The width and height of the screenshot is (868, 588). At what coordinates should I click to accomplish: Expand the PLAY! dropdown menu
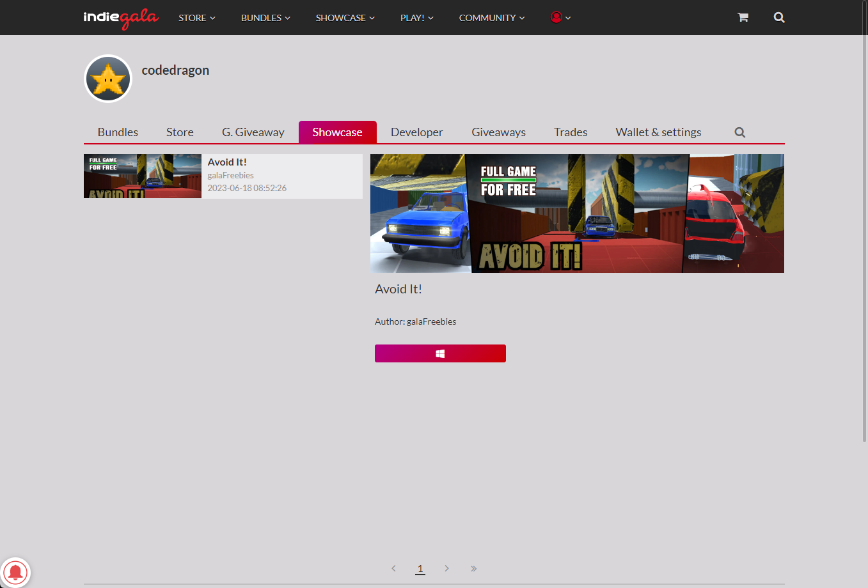pyautogui.click(x=417, y=18)
